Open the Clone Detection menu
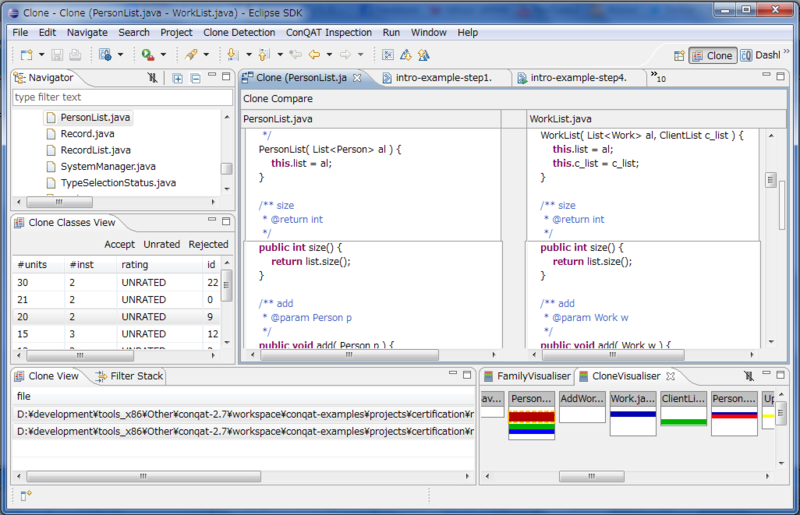 [x=239, y=32]
